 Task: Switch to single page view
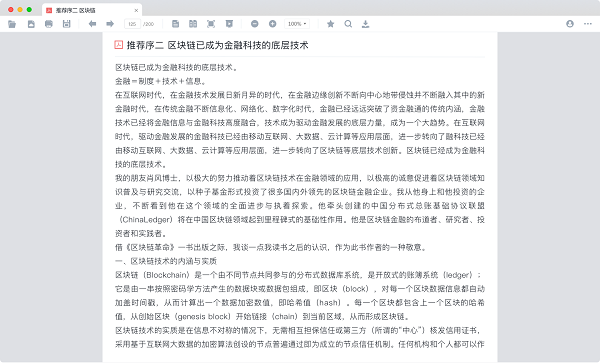pyautogui.click(x=175, y=24)
